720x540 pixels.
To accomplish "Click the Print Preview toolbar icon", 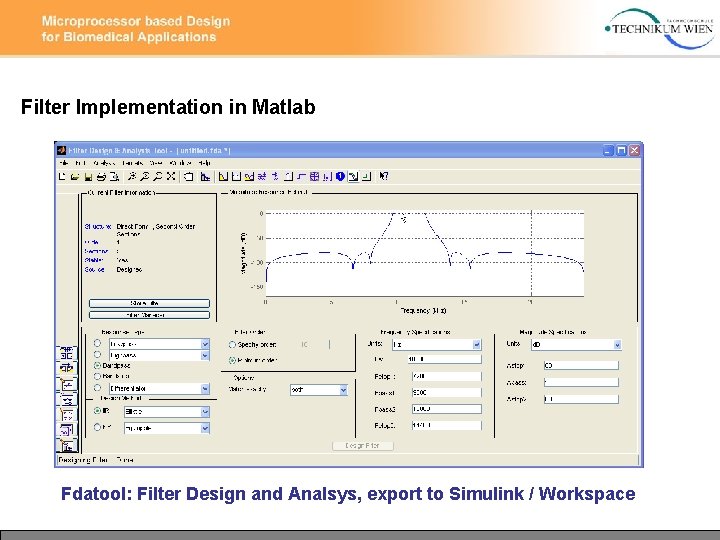I will pyautogui.click(x=114, y=176).
